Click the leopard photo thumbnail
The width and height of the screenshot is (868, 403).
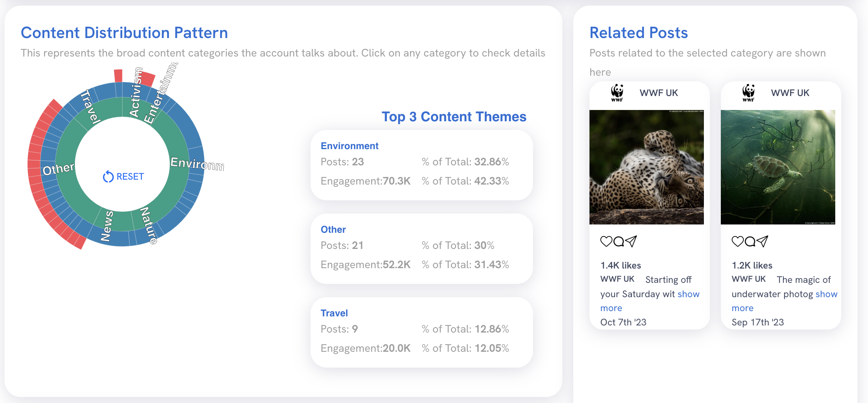click(x=647, y=166)
